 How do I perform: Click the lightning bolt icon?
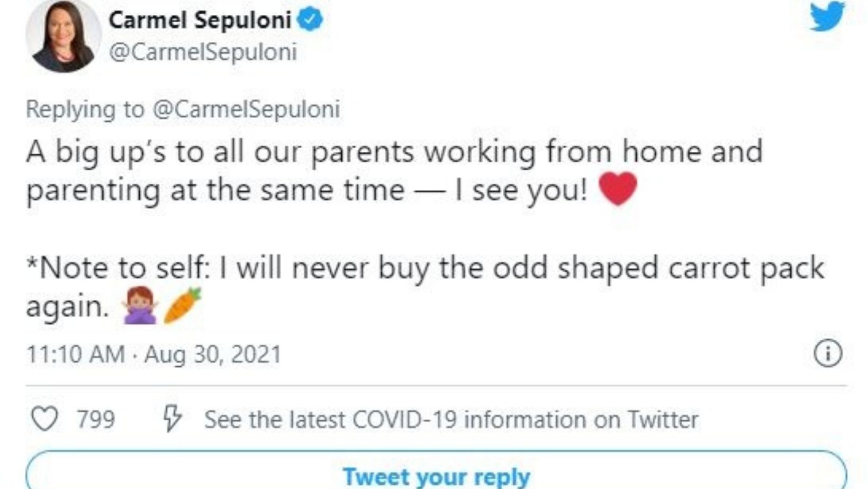[x=172, y=419]
